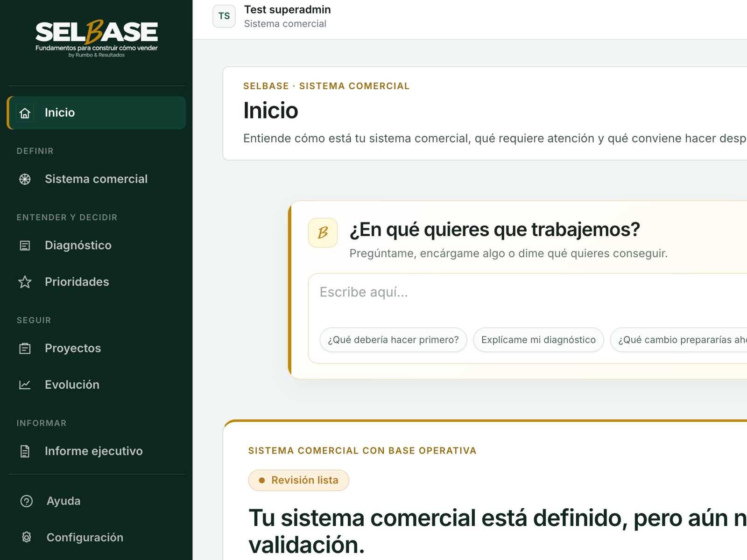Click the TS user avatar badge
This screenshot has height=560, width=747.
tap(224, 16)
